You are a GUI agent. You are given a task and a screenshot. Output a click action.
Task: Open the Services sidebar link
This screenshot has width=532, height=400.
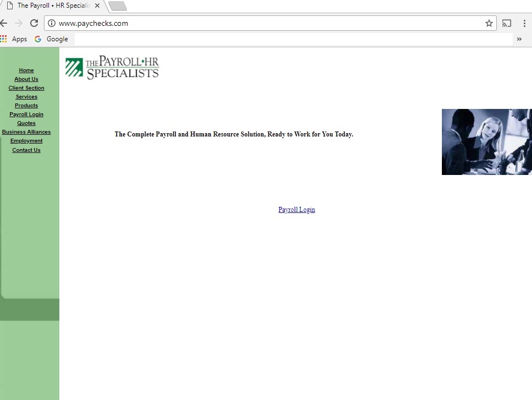[26, 97]
